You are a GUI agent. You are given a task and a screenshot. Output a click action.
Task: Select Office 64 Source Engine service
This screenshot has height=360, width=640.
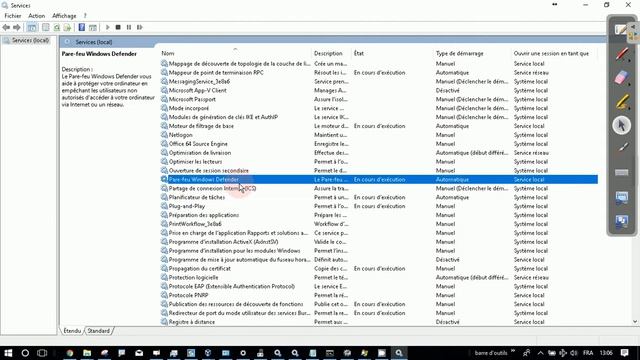point(198,144)
